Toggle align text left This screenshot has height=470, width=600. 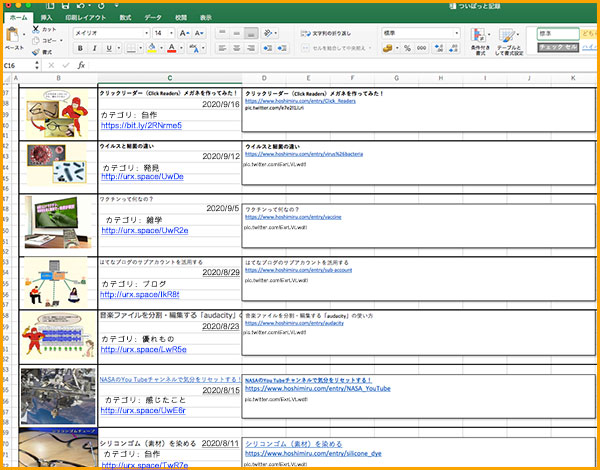[222, 48]
